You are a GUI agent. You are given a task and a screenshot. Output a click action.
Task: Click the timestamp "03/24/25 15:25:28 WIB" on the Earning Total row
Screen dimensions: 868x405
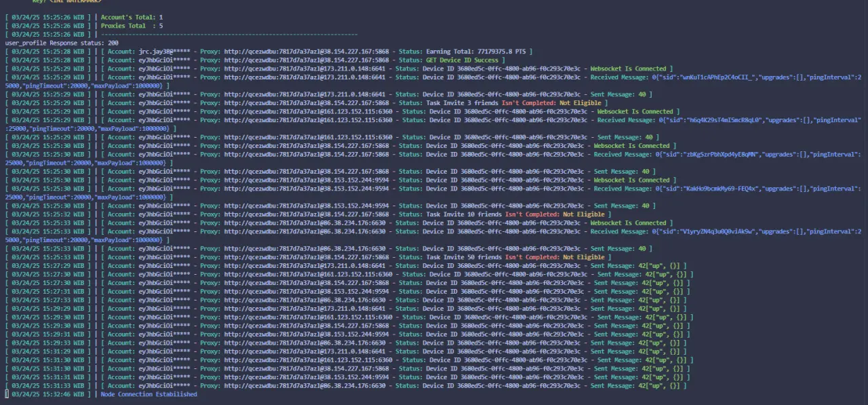click(x=47, y=51)
